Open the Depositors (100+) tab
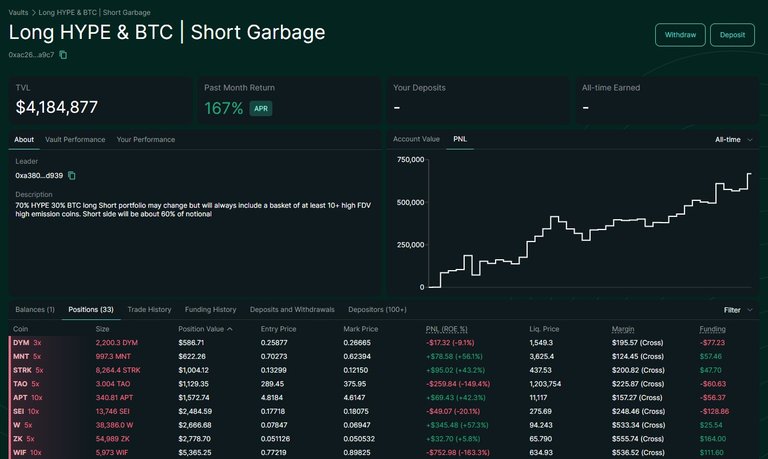768x459 pixels. [377, 310]
